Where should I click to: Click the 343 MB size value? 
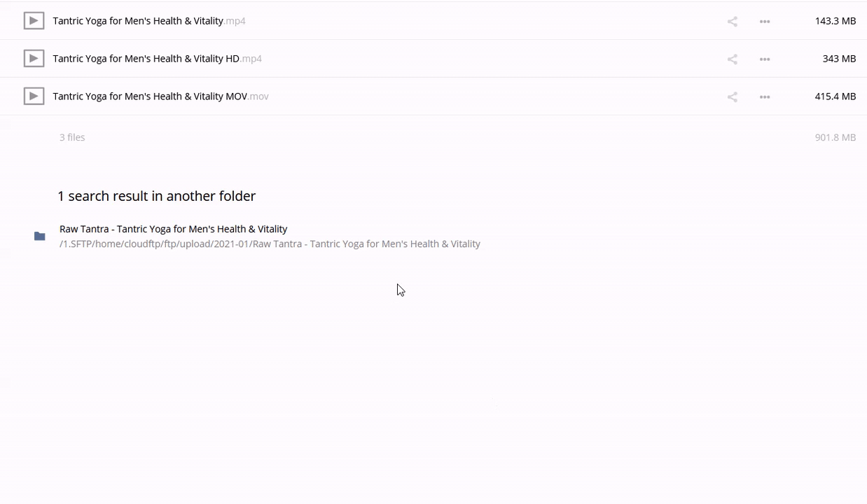839,59
